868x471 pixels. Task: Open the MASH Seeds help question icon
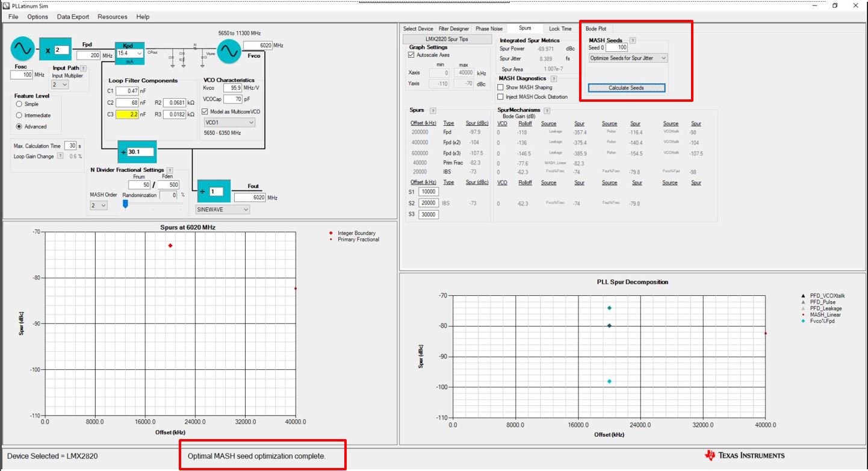click(x=633, y=40)
